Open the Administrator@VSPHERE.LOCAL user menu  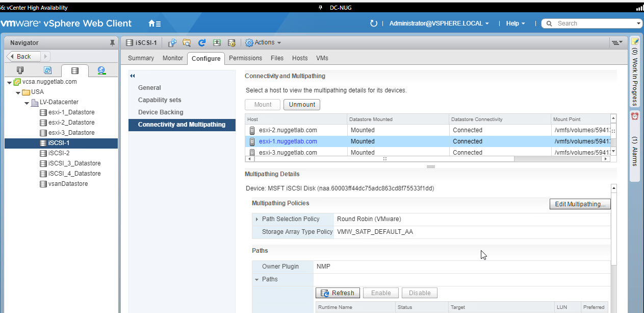pyautogui.click(x=439, y=23)
